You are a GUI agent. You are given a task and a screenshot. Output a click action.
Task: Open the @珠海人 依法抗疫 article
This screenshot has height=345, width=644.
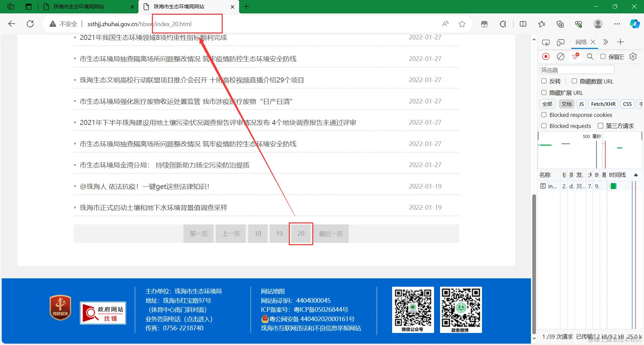[x=145, y=187]
